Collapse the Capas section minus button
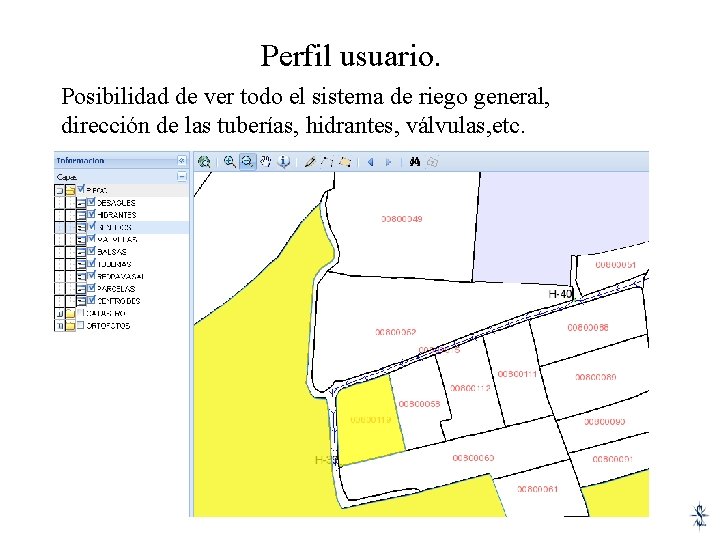 pos(182,176)
